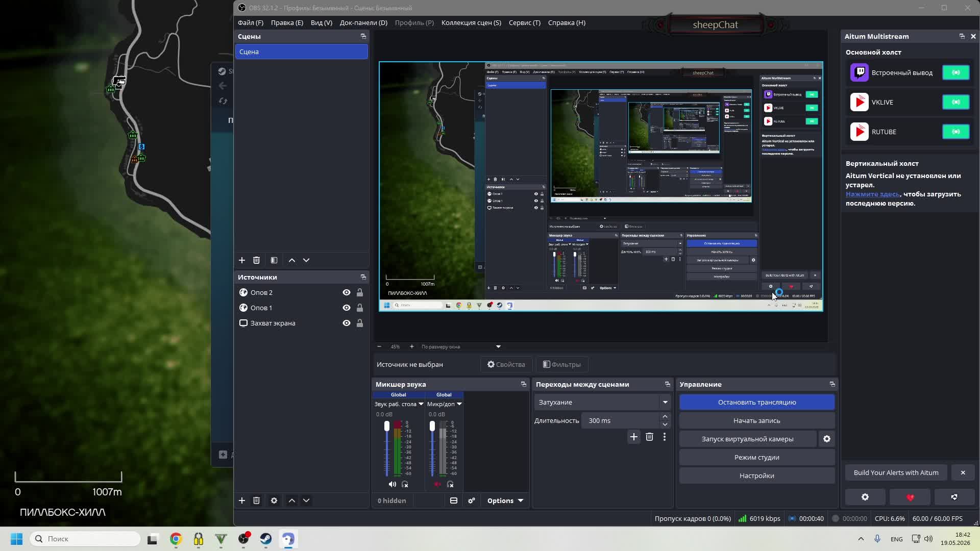The width and height of the screenshot is (980, 551).
Task: Open advanced audio properties gears icon
Action: pos(472,500)
